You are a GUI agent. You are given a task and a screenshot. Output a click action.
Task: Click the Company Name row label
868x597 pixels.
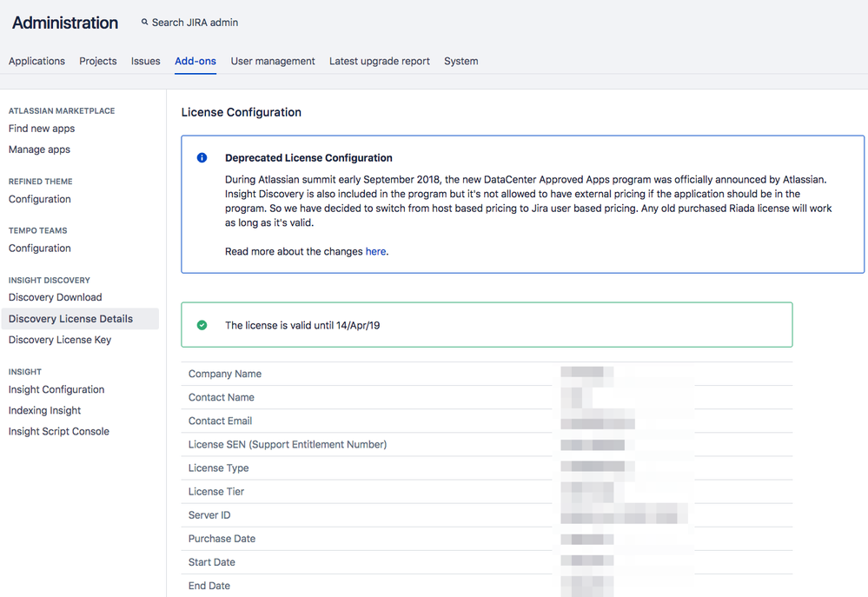225,374
